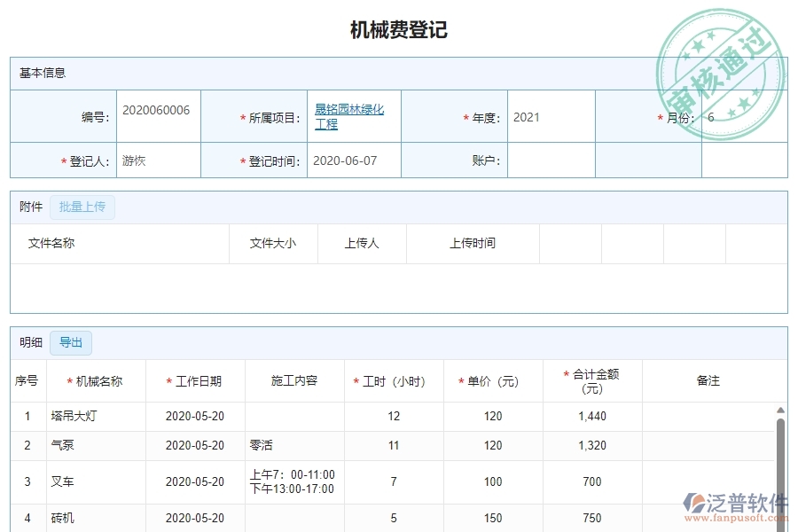
Task: Click the 附件 attachment section header
Action: pos(31,207)
